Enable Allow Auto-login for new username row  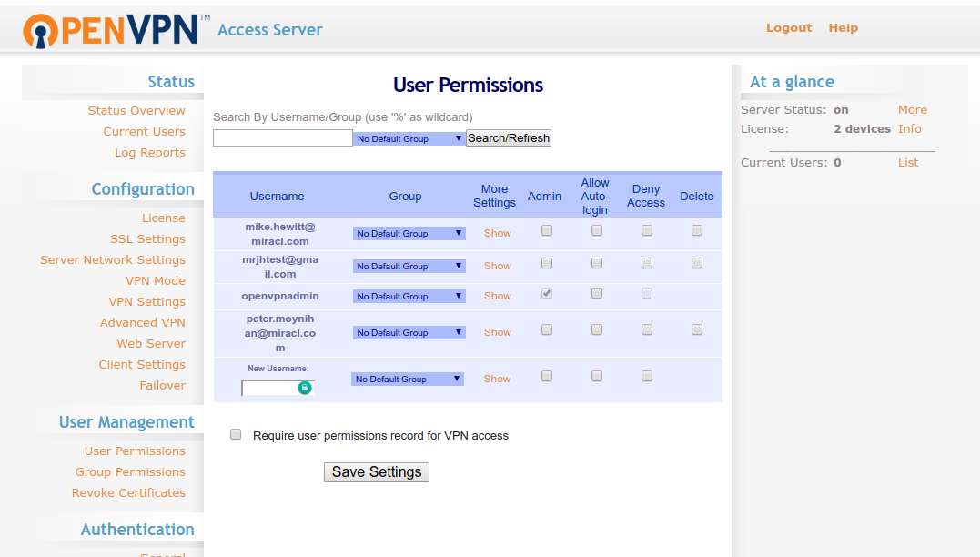597,376
